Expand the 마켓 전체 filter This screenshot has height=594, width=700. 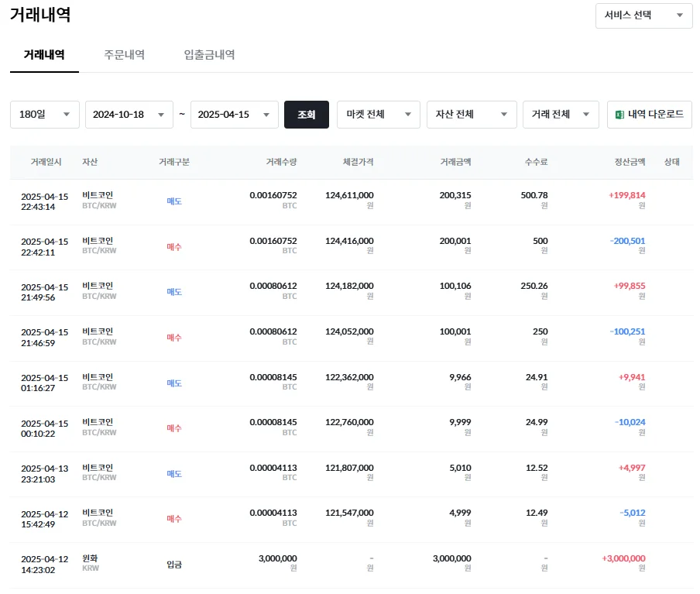click(x=378, y=115)
